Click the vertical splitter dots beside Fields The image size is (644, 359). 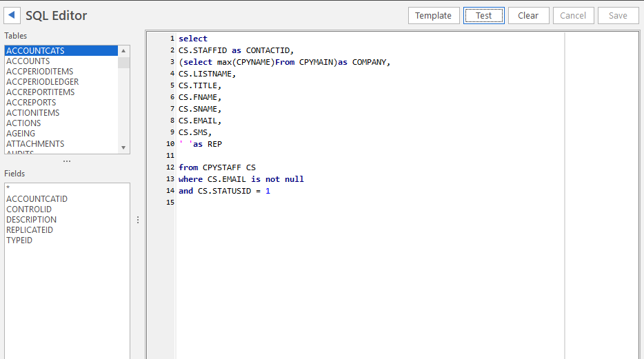(138, 220)
